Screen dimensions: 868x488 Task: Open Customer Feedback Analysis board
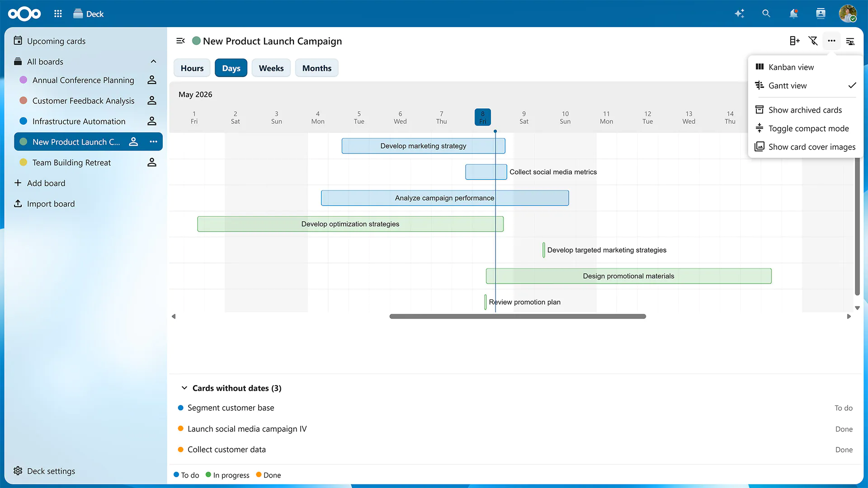(83, 101)
